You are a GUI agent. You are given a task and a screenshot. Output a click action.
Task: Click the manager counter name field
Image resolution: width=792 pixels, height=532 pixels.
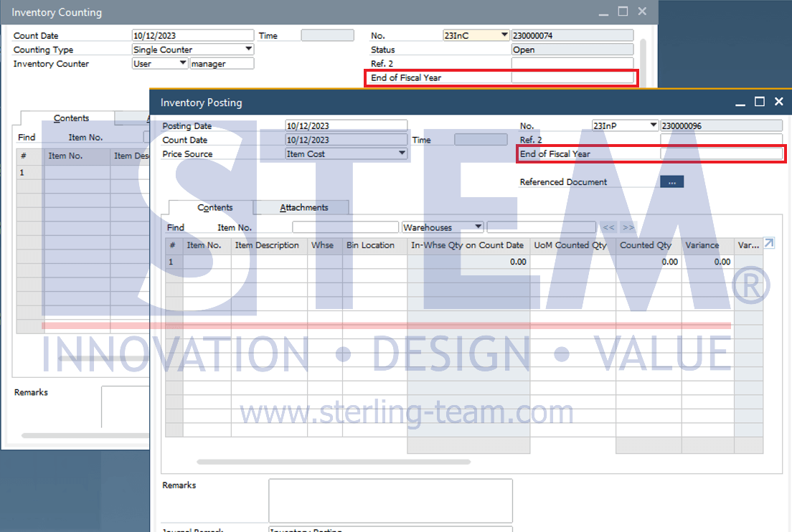[x=222, y=64]
